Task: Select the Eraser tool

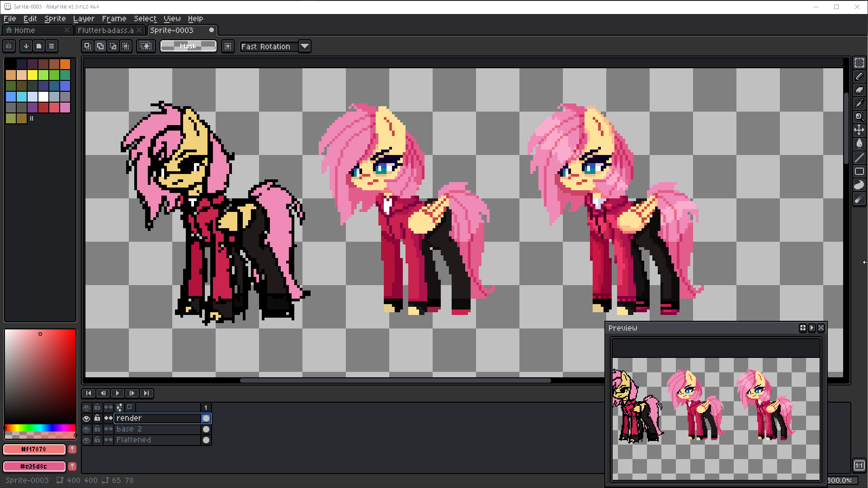Action: point(859,90)
